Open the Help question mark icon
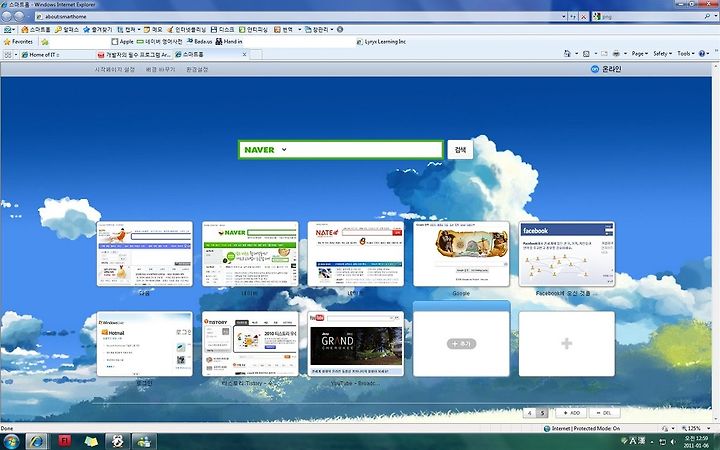 [x=702, y=54]
